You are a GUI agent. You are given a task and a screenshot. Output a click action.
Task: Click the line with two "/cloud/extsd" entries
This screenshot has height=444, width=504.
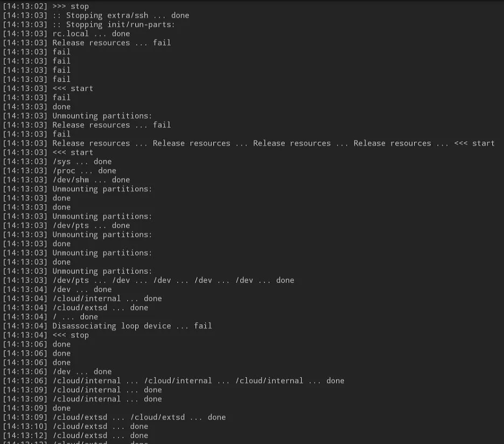coord(139,418)
